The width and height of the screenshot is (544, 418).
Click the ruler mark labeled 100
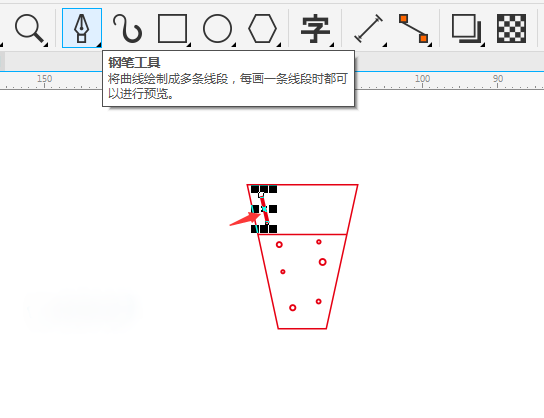pos(422,79)
